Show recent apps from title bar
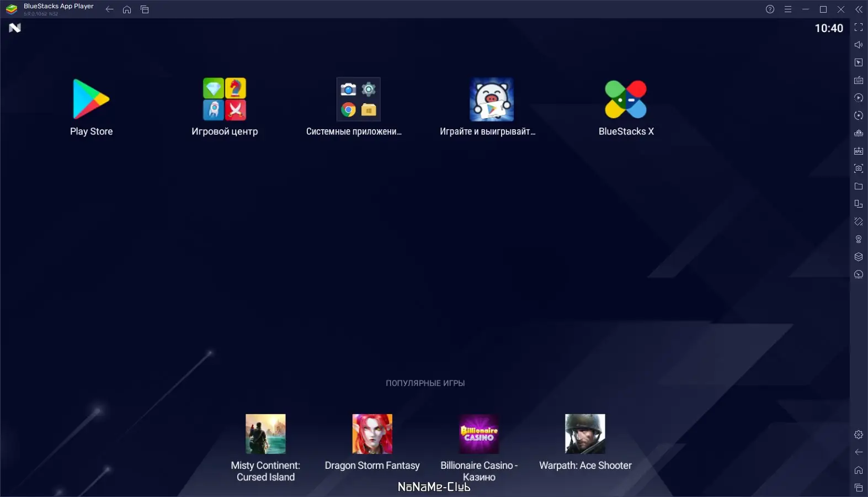 coord(145,9)
